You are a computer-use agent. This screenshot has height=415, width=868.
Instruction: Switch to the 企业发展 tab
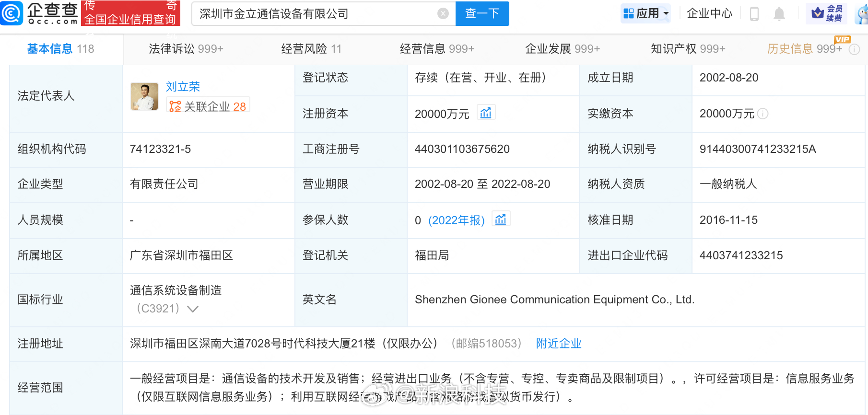563,49
